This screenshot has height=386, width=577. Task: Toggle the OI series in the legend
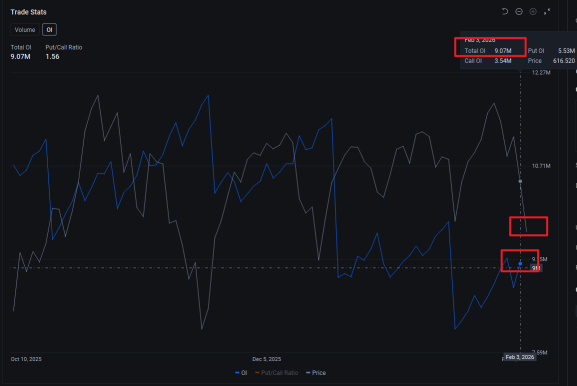[241, 373]
